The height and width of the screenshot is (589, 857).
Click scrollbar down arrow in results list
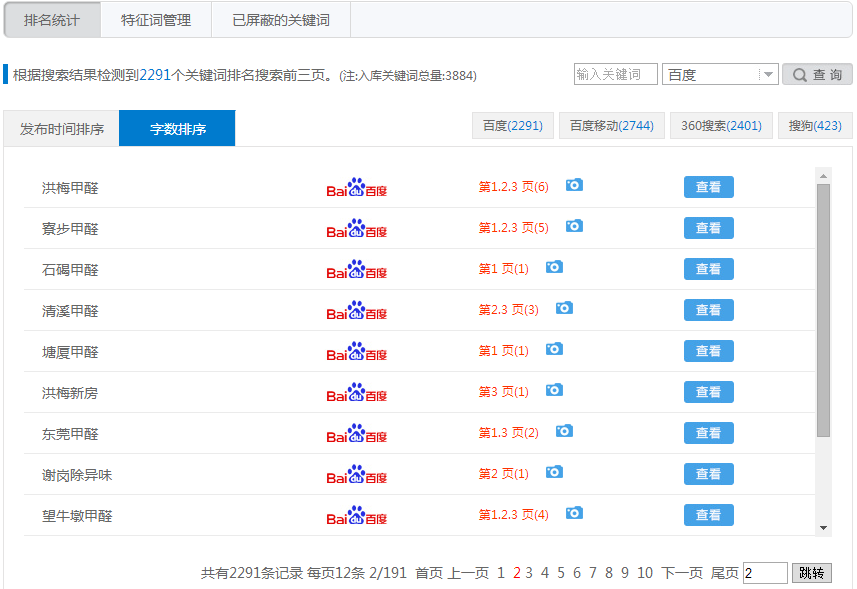pos(824,527)
